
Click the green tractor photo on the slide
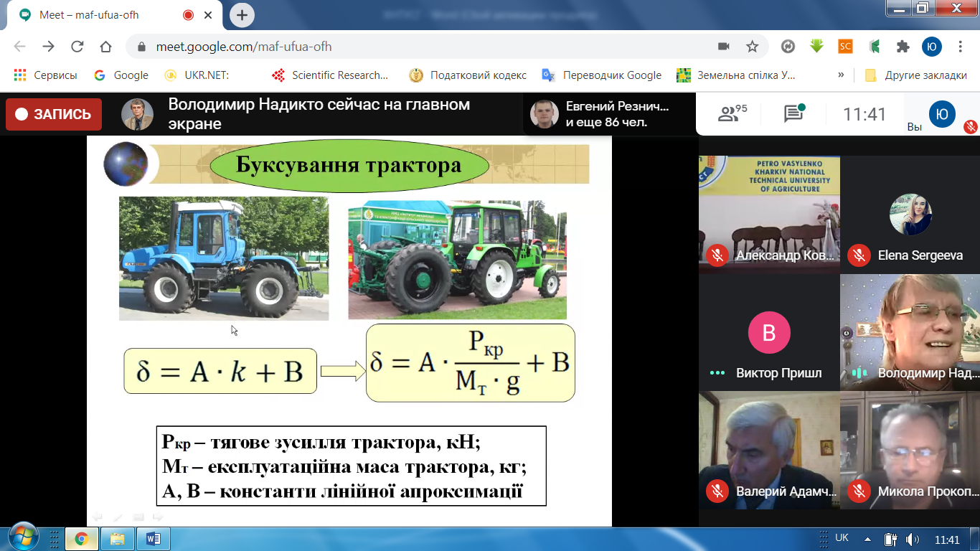click(x=457, y=260)
